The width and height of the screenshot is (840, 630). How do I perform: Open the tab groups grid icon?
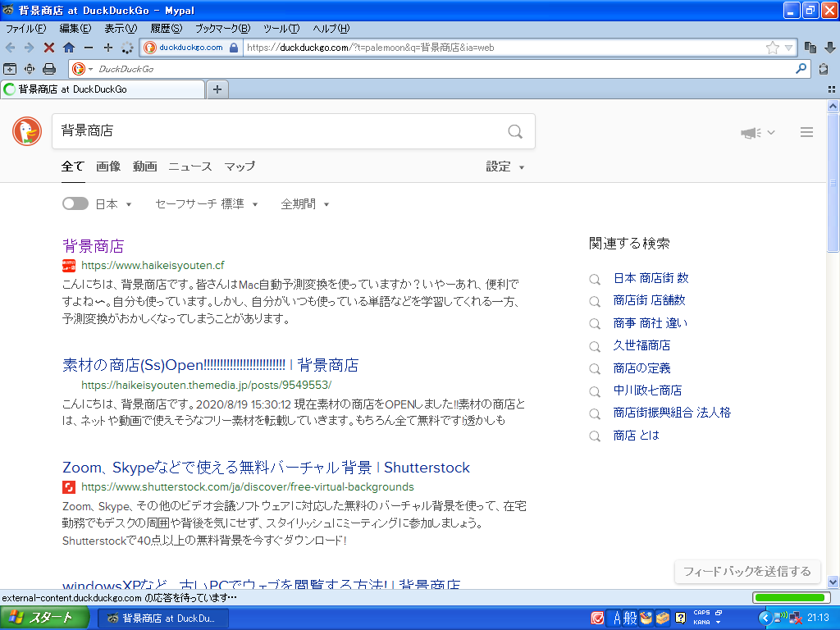coord(832,89)
